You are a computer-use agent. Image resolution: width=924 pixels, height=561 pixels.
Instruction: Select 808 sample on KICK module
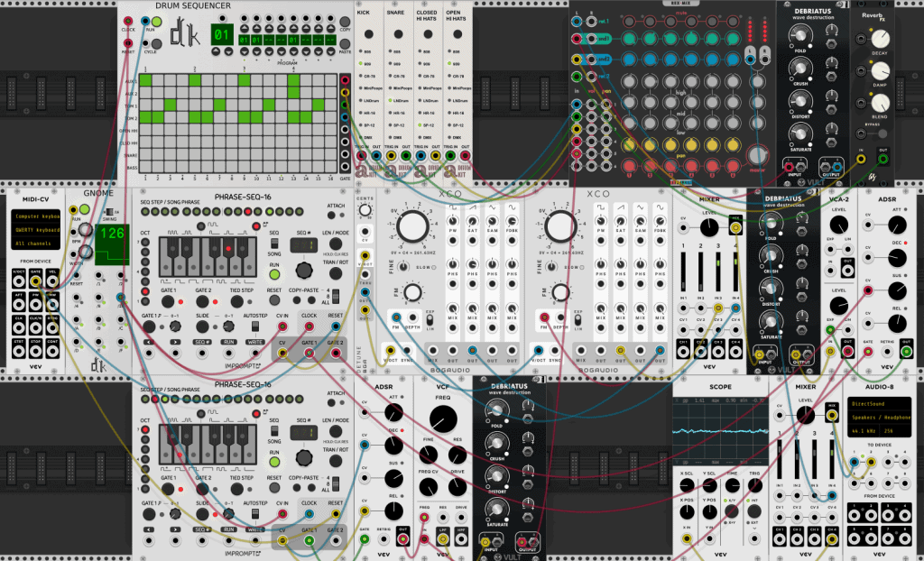(x=359, y=51)
